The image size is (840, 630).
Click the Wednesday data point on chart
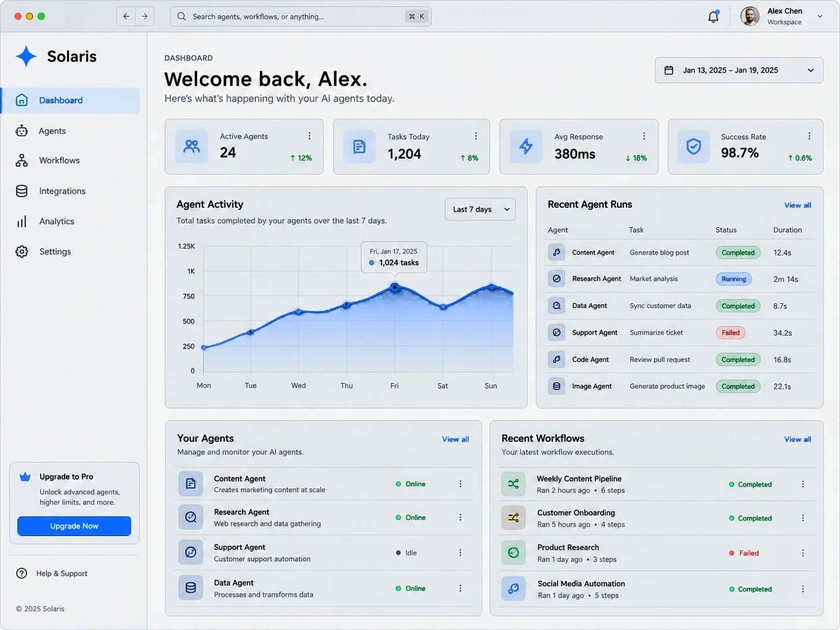point(299,312)
